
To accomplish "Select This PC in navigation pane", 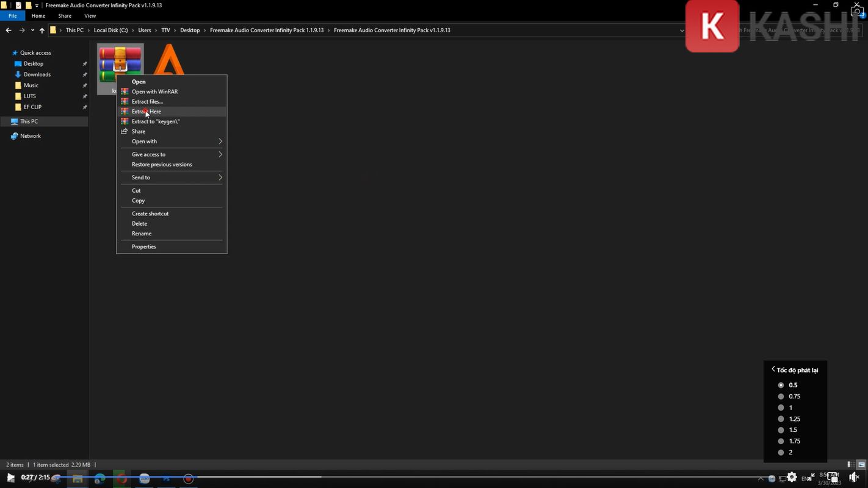I will tap(29, 121).
